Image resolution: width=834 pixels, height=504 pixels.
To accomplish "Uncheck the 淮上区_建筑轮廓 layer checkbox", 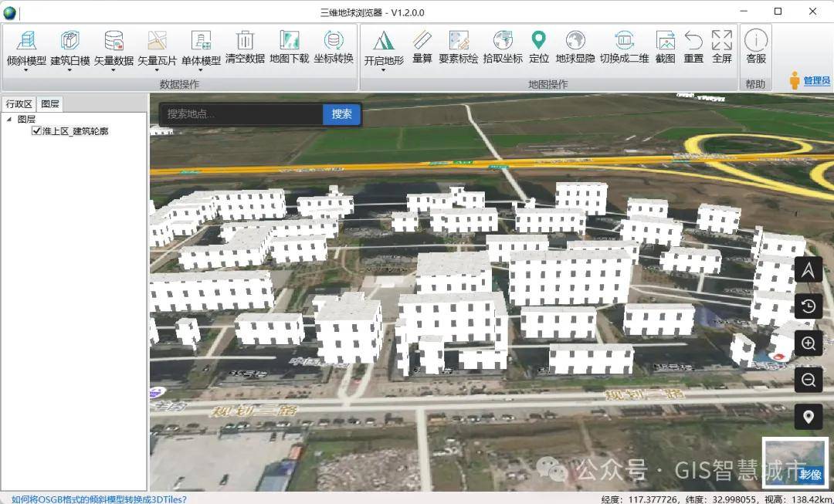I will (36, 131).
